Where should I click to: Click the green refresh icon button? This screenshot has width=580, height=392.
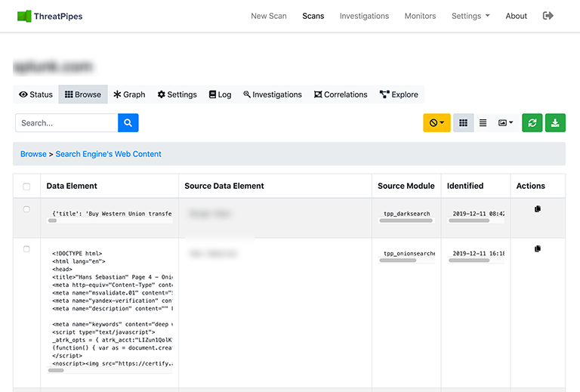[x=532, y=123]
